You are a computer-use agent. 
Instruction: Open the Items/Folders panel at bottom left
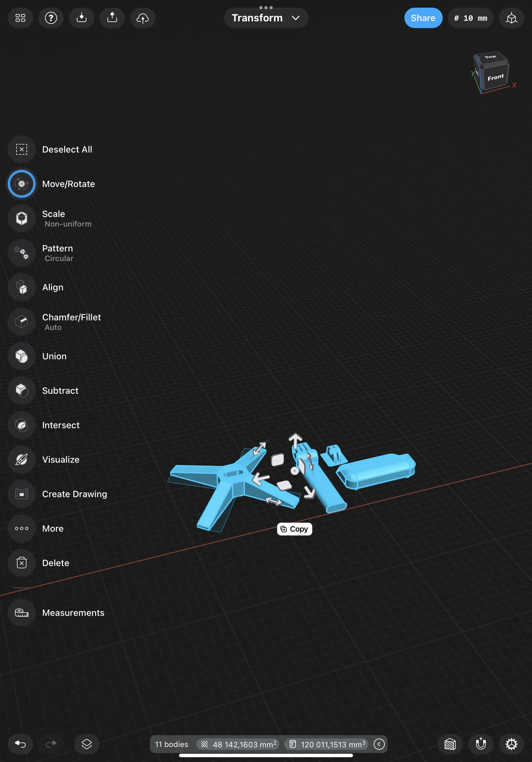tap(86, 744)
